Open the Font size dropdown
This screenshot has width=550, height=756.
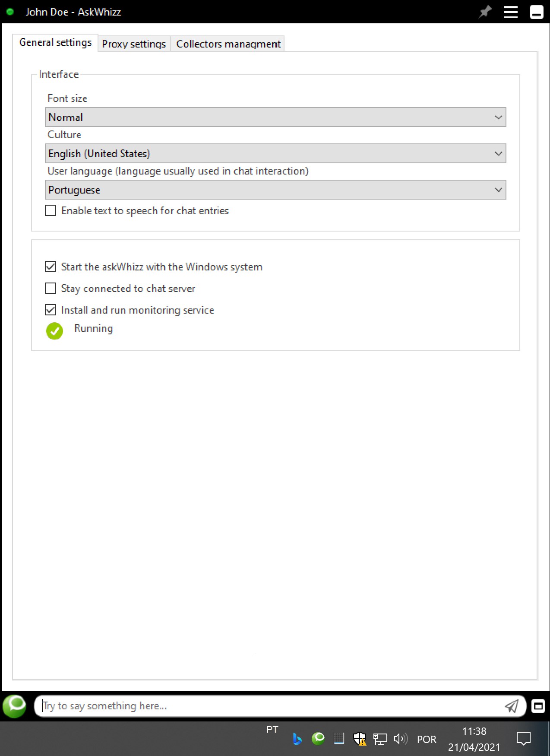(x=275, y=117)
